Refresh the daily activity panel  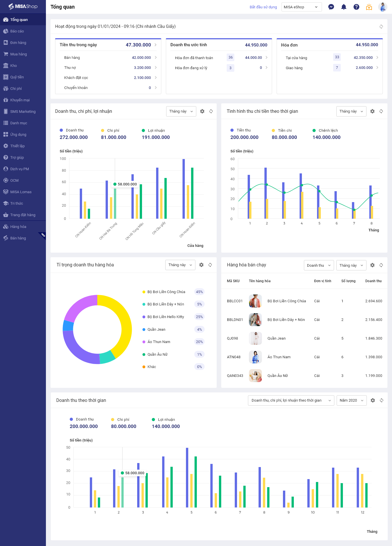[381, 26]
